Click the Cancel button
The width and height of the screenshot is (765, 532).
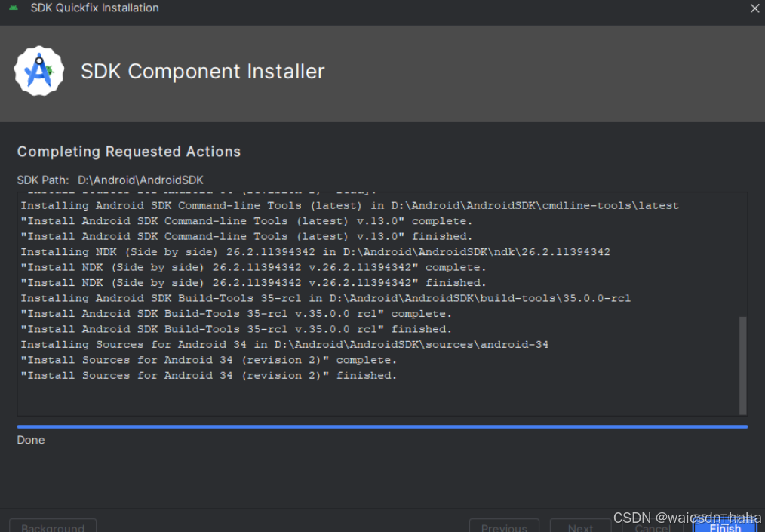click(x=652, y=527)
